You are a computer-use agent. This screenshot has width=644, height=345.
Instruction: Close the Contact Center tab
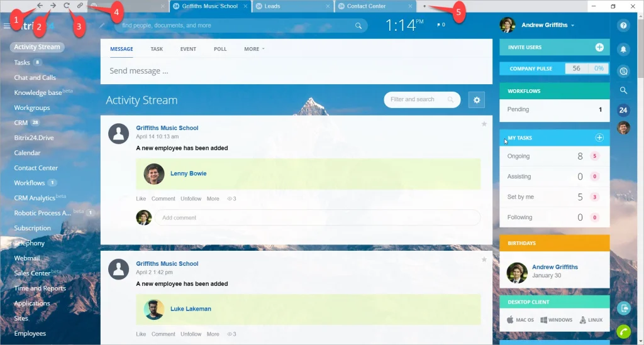410,6
